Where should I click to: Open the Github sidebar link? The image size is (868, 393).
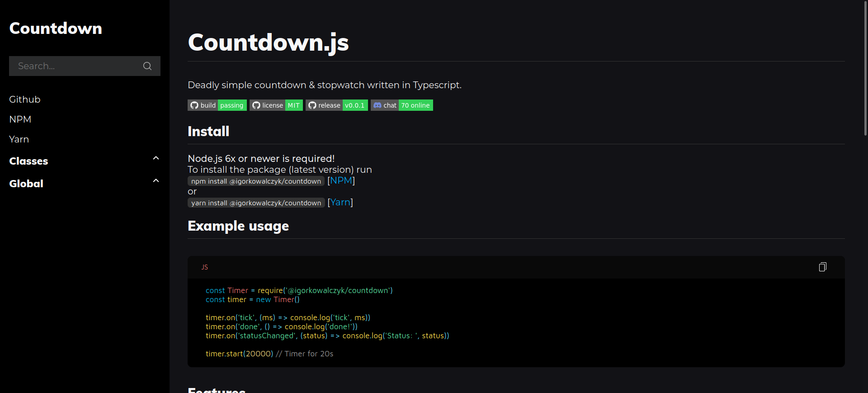pos(25,99)
